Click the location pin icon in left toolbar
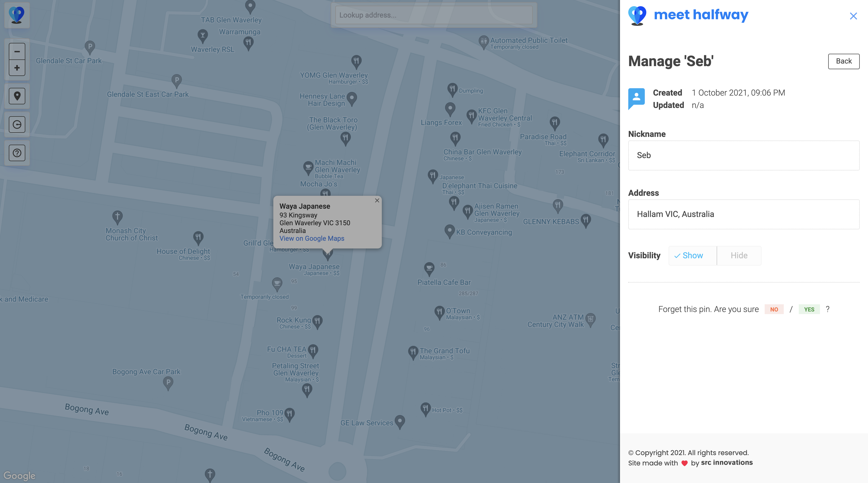This screenshot has height=483, width=868. click(17, 96)
